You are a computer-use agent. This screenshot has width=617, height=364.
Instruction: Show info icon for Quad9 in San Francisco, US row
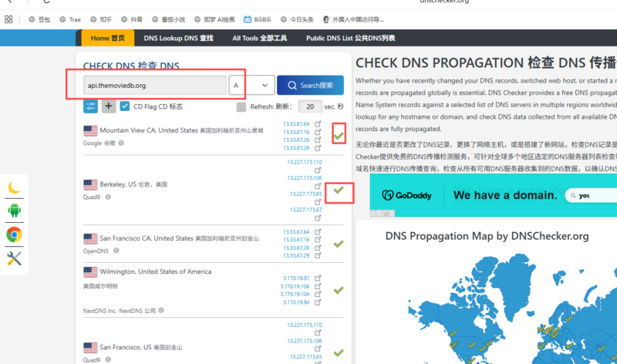(x=108, y=359)
